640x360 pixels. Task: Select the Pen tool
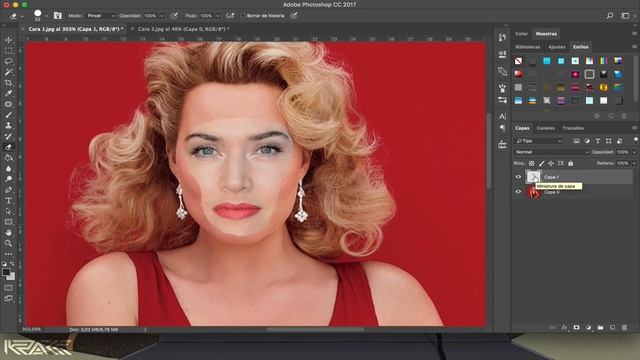8,190
